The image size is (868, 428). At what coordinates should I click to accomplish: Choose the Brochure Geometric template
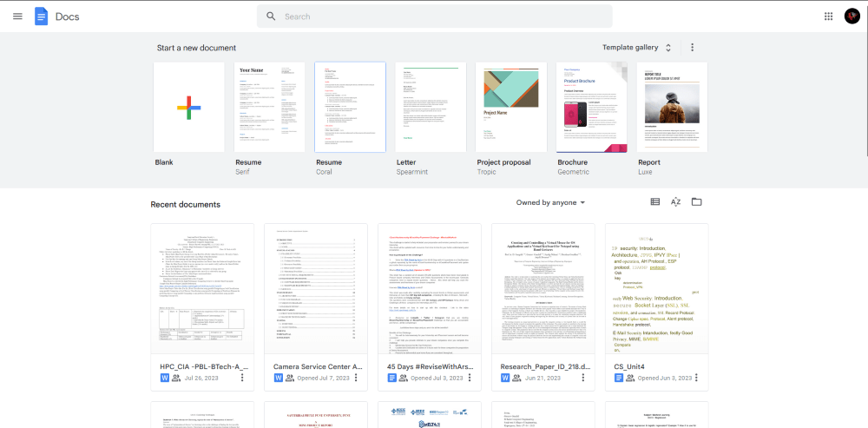pos(592,107)
